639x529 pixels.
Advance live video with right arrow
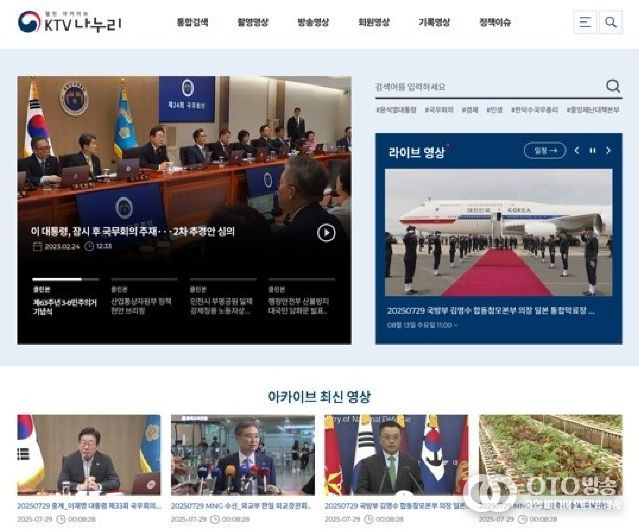tap(608, 151)
